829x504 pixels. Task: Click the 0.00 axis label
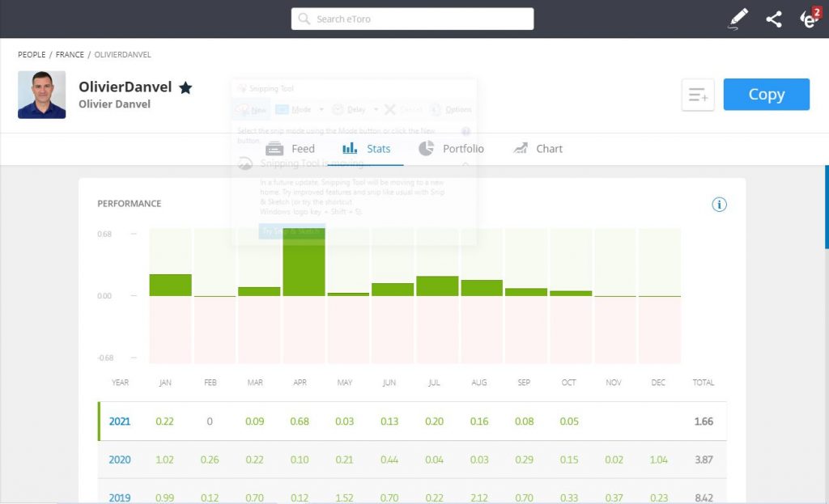(104, 296)
